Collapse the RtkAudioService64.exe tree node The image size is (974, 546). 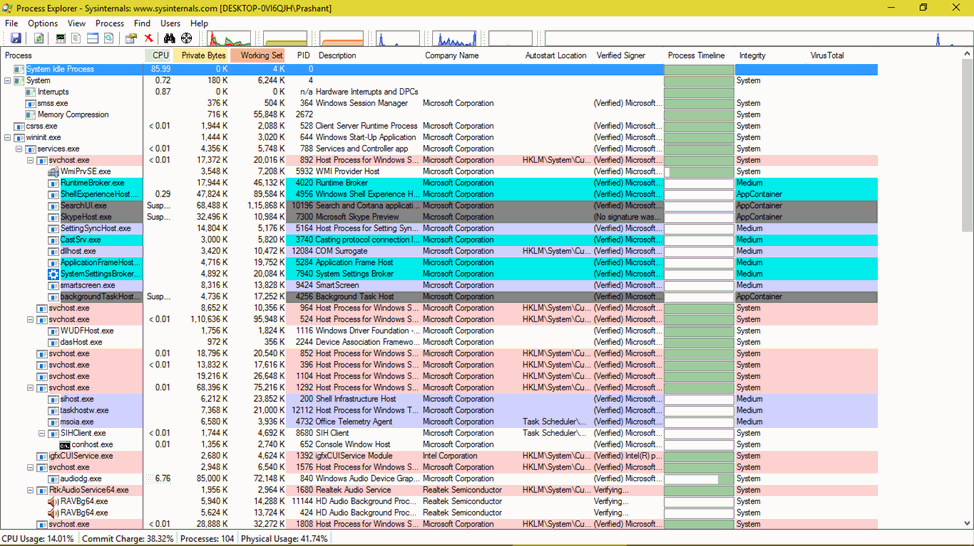pos(30,490)
